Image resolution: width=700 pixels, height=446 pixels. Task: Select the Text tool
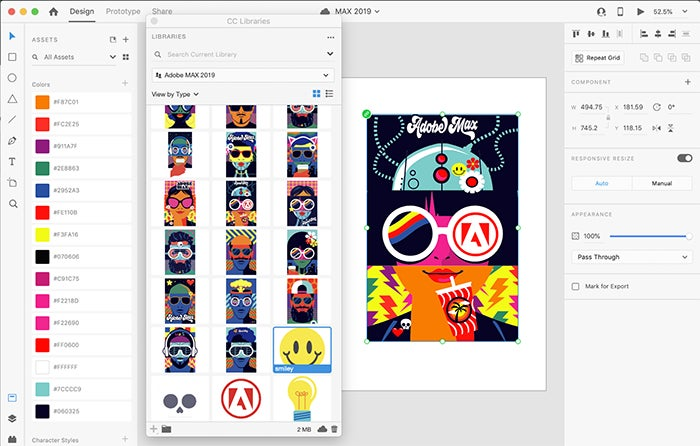click(x=12, y=162)
